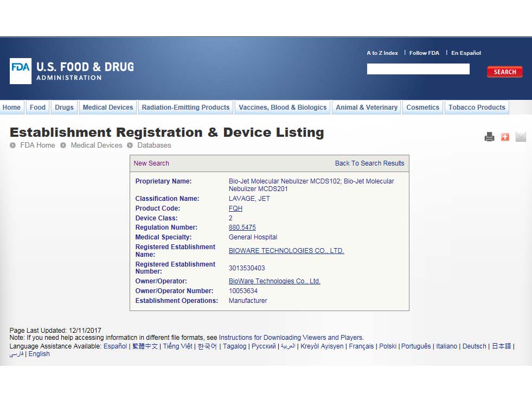This screenshot has width=532, height=399.
Task: Click Back To Search Results link
Action: click(x=369, y=163)
